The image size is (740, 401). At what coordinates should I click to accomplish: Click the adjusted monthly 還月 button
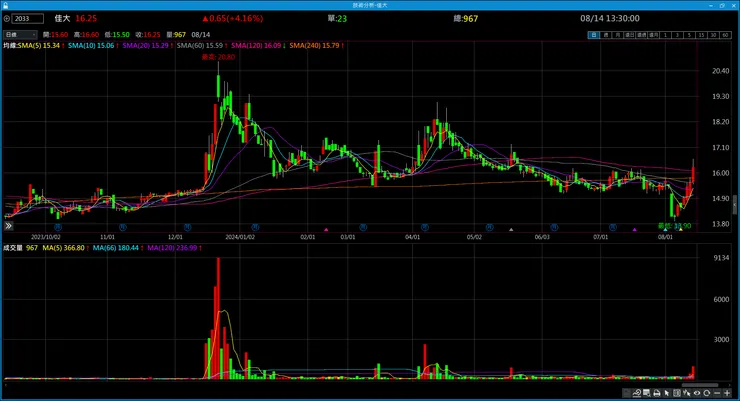654,35
